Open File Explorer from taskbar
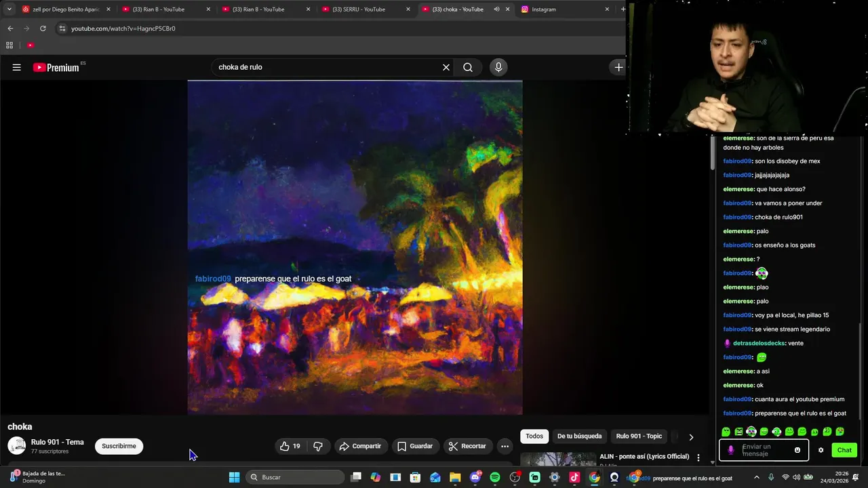The height and width of the screenshot is (488, 868). 455,477
